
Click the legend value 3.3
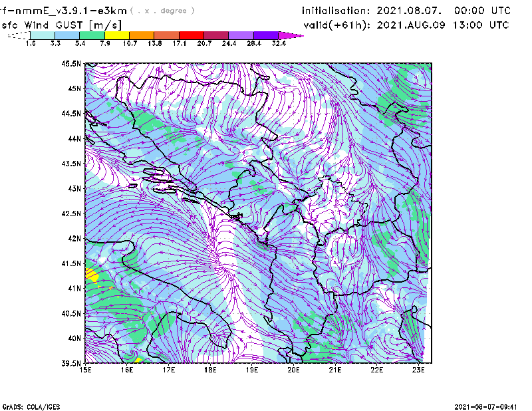pos(55,43)
